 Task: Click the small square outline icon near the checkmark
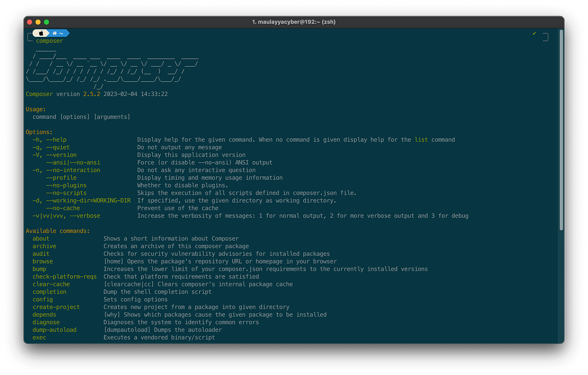545,36
